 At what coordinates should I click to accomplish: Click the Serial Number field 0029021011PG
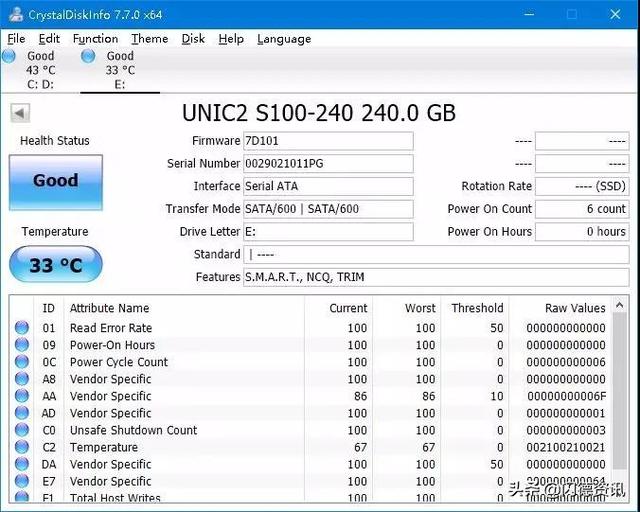point(328,164)
